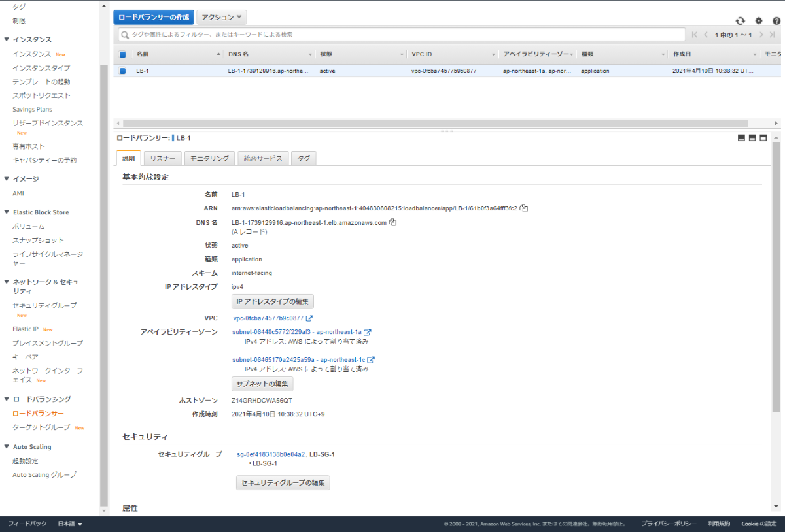Screen dimensions: 785x532
Task: Toggle the select-all header checkbox
Action: [x=122, y=54]
